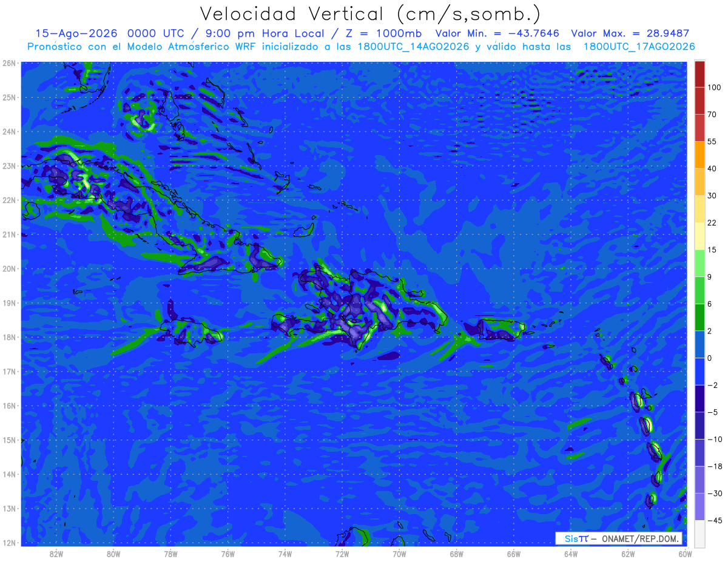Click the longitude label "74W"

[285, 554]
